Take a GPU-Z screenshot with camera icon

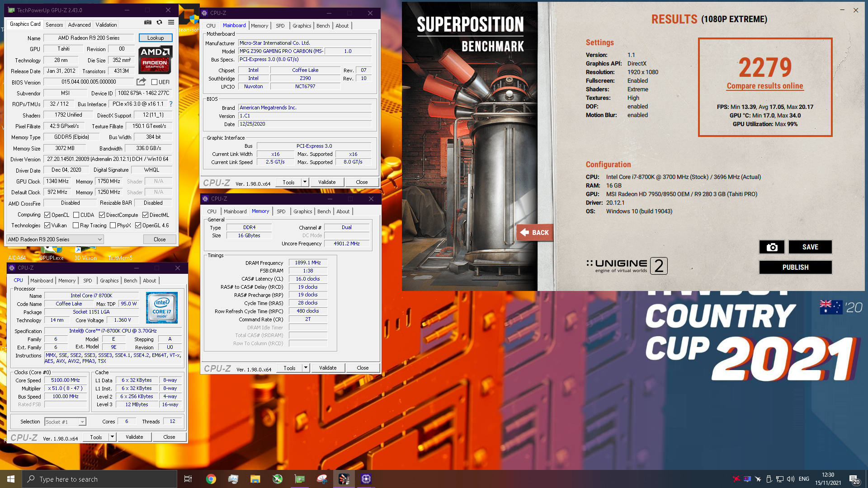148,22
